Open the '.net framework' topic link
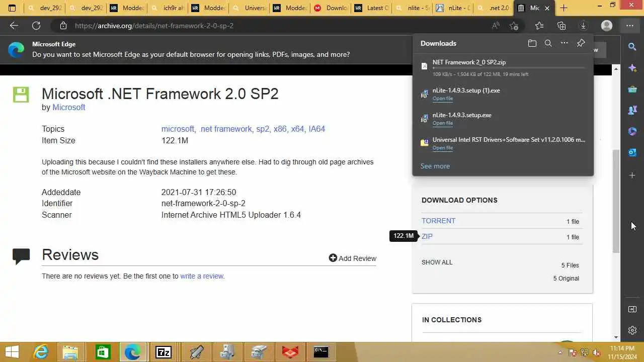Viewport: 644px width, 362px height. click(225, 129)
